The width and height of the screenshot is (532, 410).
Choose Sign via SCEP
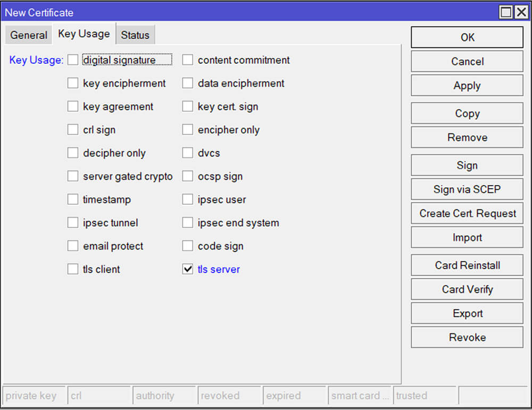click(467, 189)
